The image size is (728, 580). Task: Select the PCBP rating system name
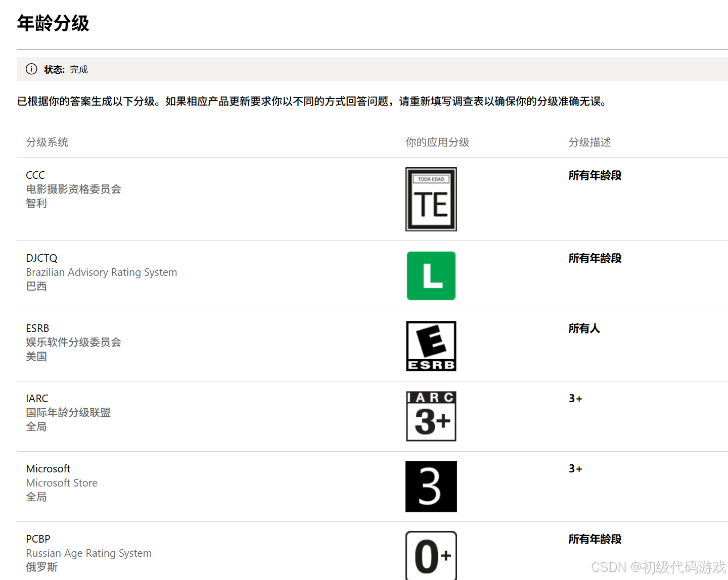(38, 539)
